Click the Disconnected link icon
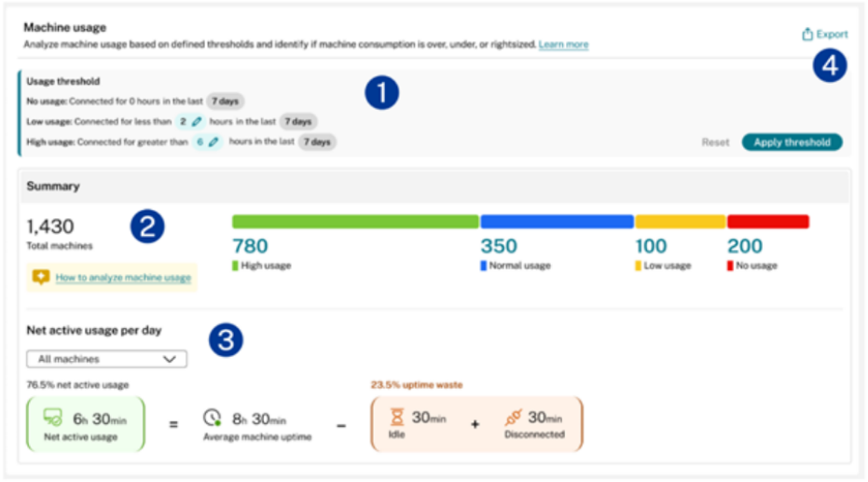 (513, 419)
